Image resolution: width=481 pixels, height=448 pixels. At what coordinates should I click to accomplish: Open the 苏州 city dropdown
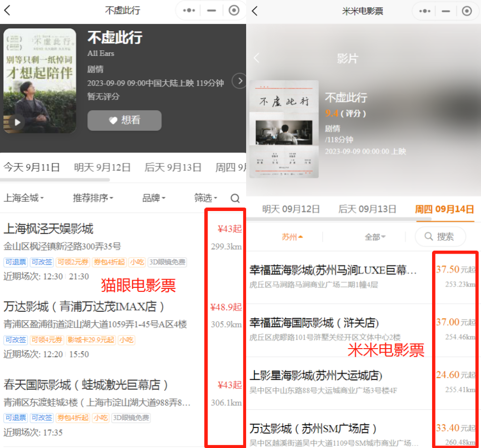(292, 237)
